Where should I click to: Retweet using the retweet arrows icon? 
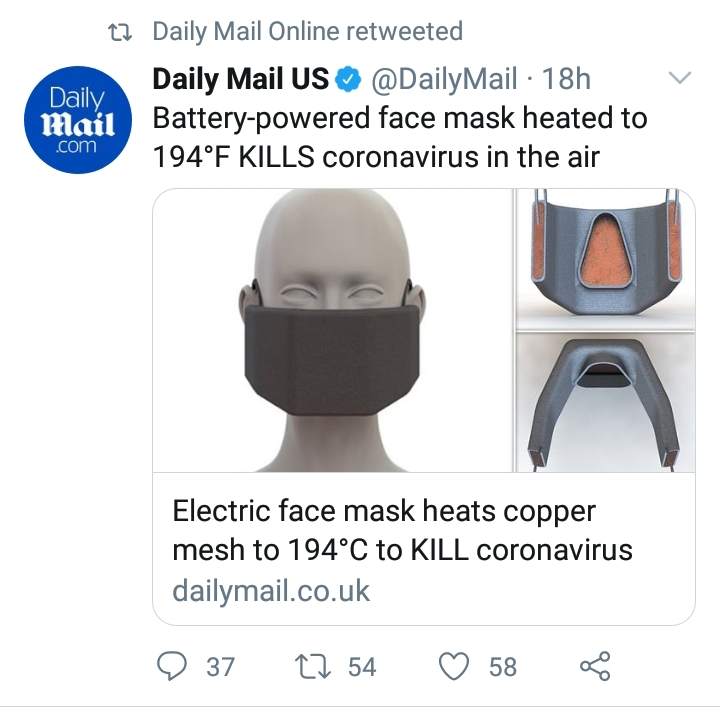[313, 667]
